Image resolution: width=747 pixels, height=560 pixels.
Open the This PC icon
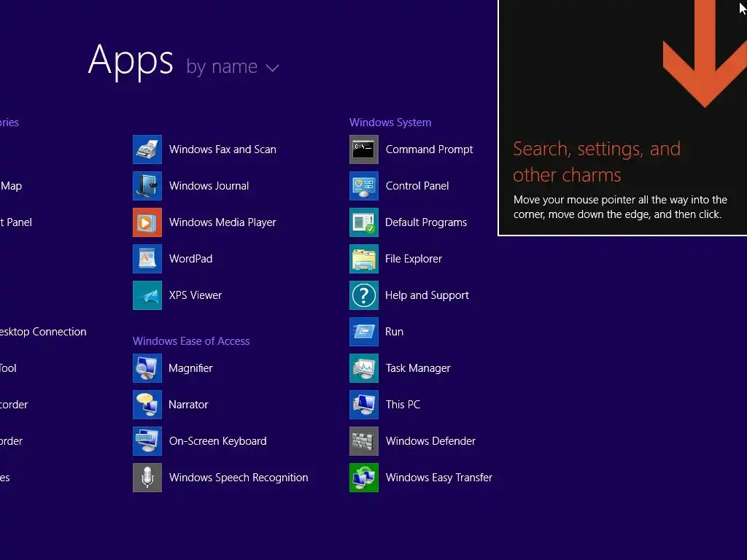(x=364, y=405)
